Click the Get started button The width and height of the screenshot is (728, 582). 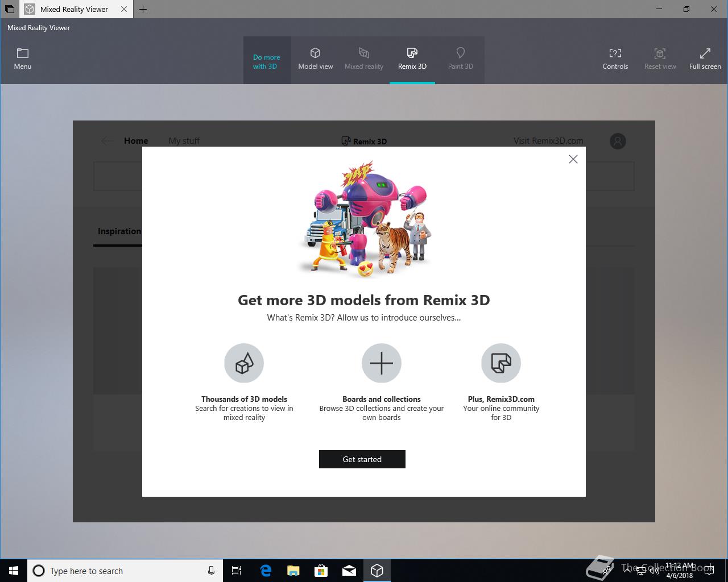(x=362, y=459)
